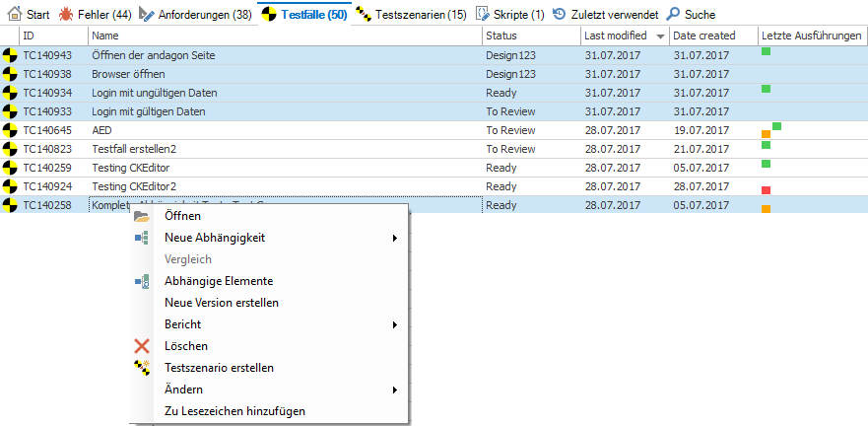Screen dimensions: 868x426
Task: Click the Testszenario erstellen icon
Action: tap(142, 368)
